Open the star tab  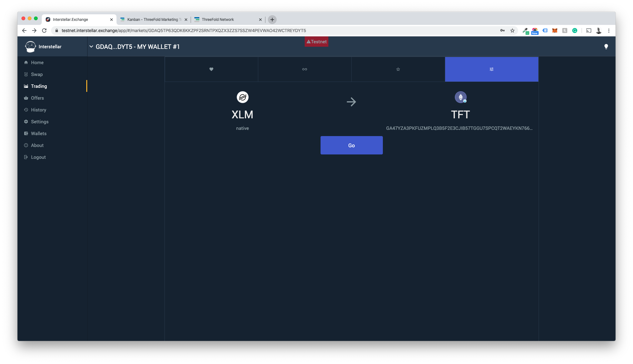[398, 69]
